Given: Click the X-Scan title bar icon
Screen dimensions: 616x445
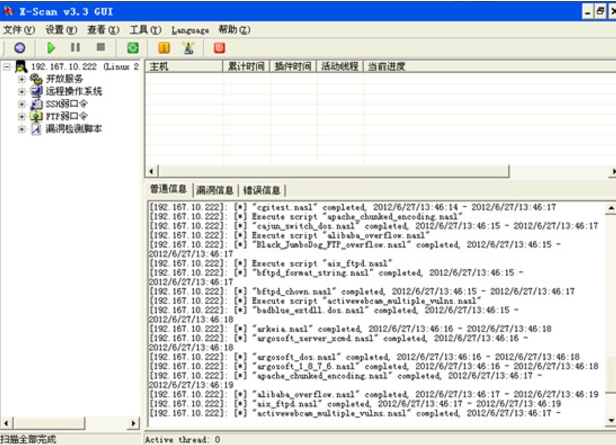Looking at the screenshot, I should 9,11.
